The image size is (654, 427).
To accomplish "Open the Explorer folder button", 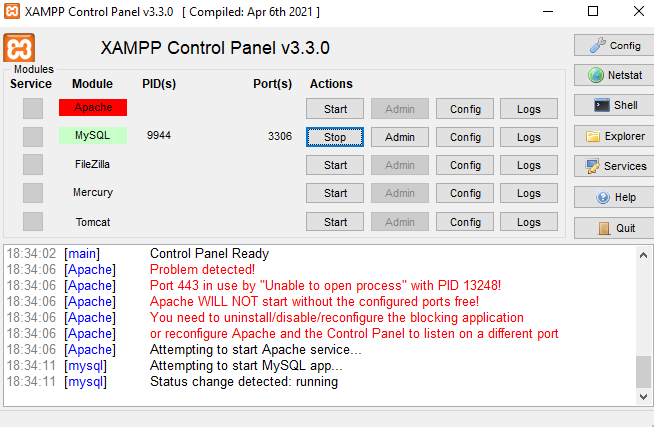I will (613, 136).
